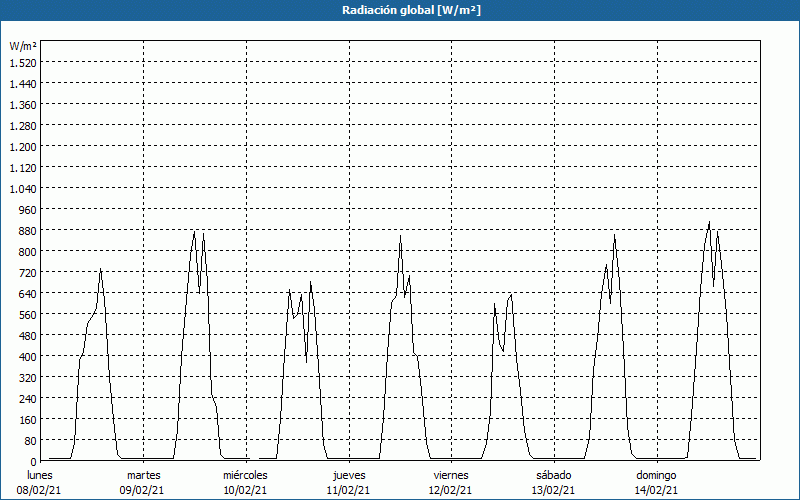This screenshot has height=500, width=800.
Task: Select the 320 y-axis value
Action: point(28,378)
